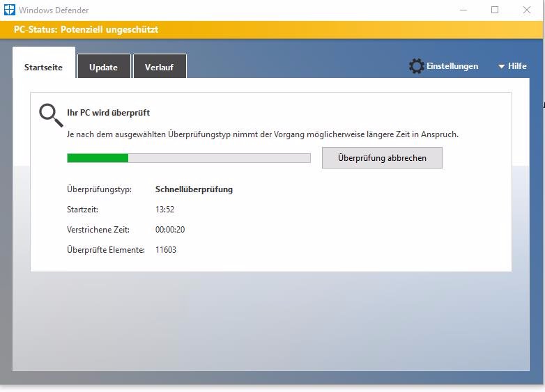Click the Windows Defender shield icon in title bar
The width and height of the screenshot is (545, 392).
[9, 10]
